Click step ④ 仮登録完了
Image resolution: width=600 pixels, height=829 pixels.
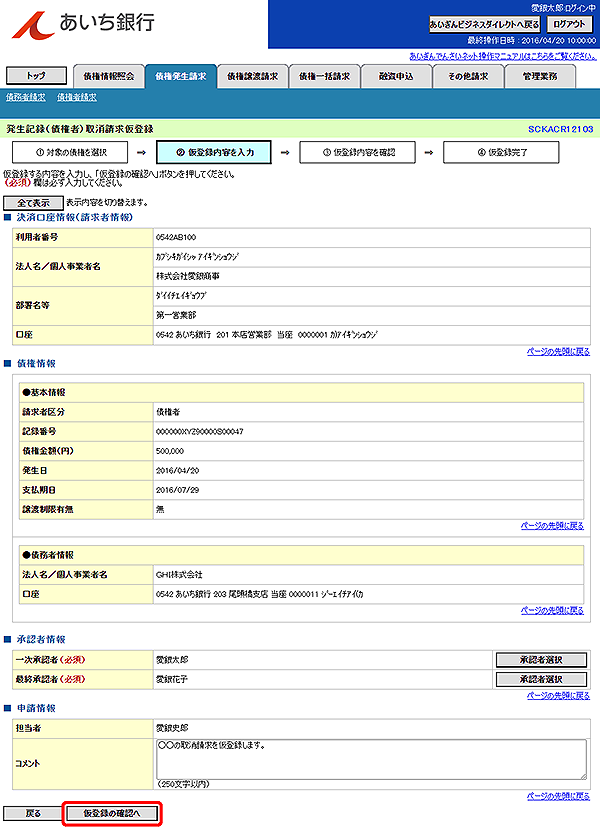[501, 152]
